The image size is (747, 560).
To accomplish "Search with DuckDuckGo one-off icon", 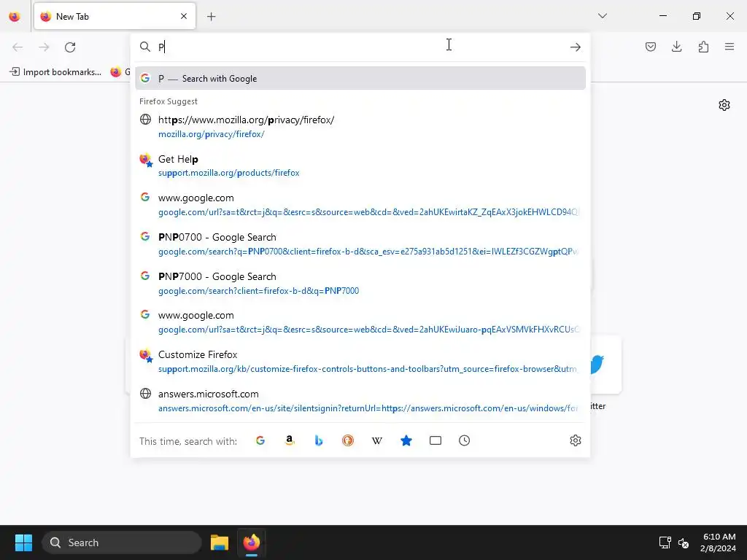I will tap(348, 440).
